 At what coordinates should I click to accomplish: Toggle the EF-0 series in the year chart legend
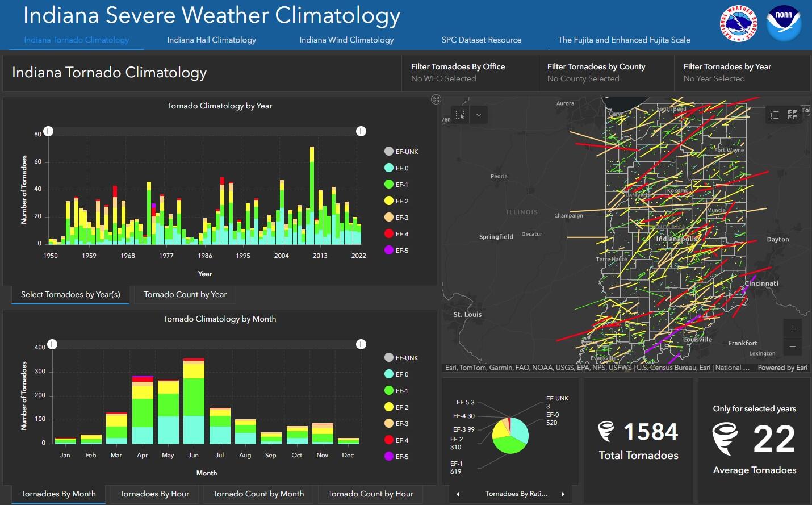tap(397, 168)
